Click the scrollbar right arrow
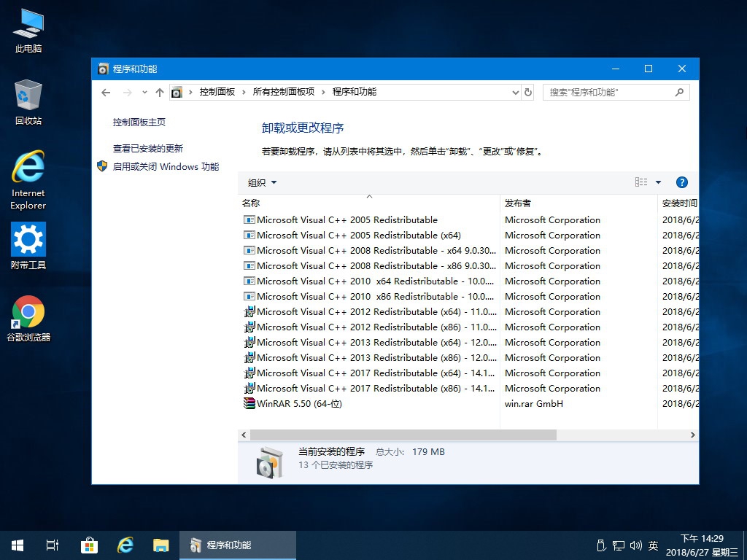Viewport: 747px width, 560px height. [693, 435]
